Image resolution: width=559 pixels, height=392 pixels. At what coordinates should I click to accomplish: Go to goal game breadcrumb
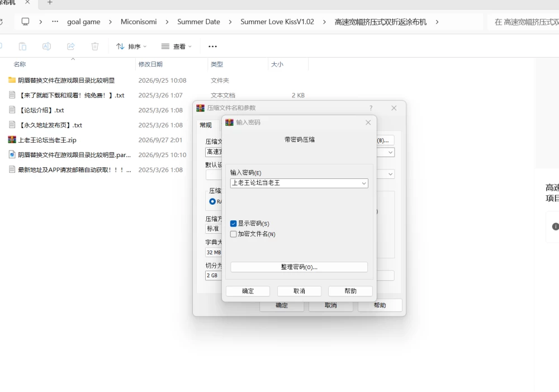(83, 22)
